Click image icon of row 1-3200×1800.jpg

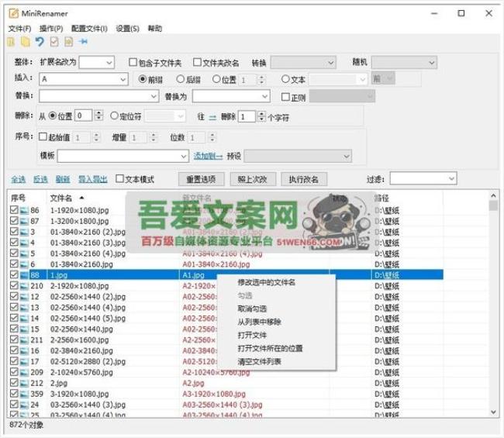pyautogui.click(x=24, y=221)
